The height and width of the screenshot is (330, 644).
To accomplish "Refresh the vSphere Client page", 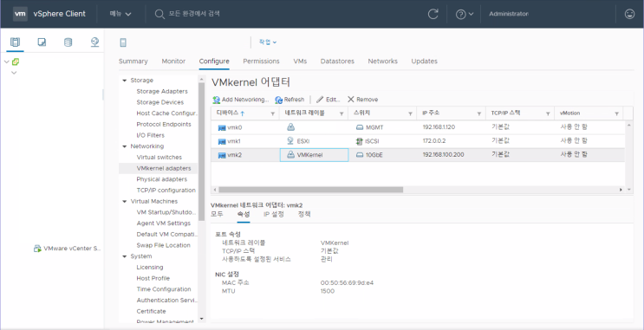I will 433,14.
